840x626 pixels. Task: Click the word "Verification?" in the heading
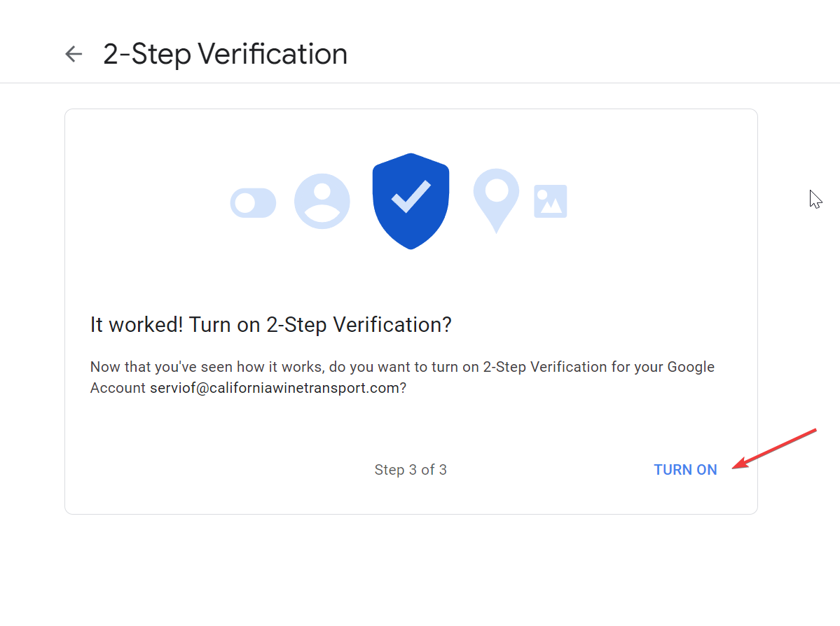392,324
